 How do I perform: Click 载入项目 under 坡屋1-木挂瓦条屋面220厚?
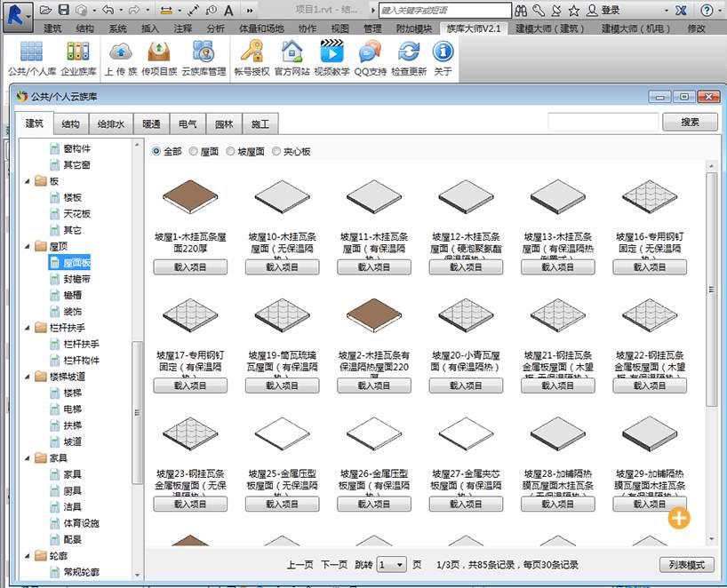pyautogui.click(x=190, y=266)
